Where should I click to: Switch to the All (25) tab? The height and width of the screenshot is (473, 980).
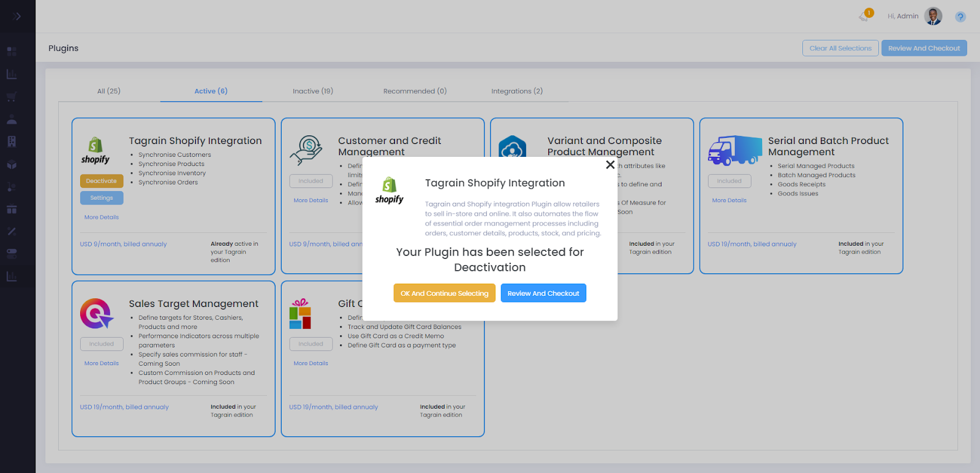(109, 91)
